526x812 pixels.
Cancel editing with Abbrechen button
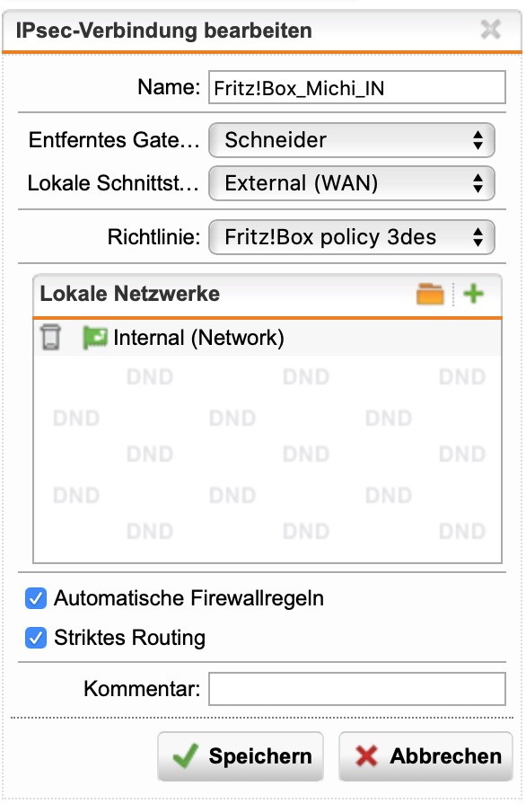pyautogui.click(x=425, y=756)
